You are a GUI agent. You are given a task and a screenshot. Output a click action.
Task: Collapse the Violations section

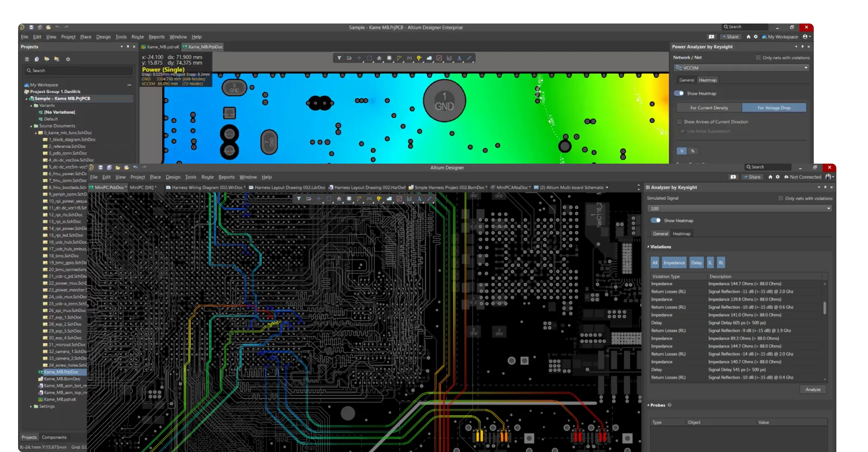(x=648, y=247)
